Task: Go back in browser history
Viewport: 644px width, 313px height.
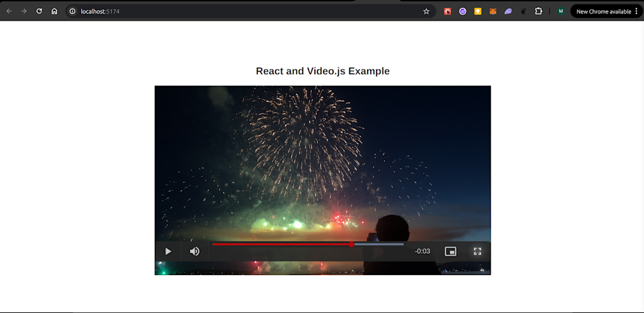Action: point(9,11)
